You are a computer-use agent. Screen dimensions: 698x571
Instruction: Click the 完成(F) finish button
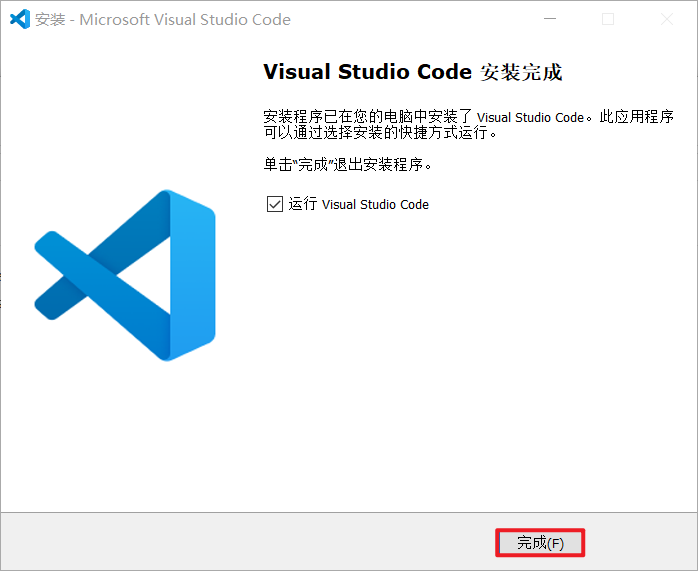540,543
